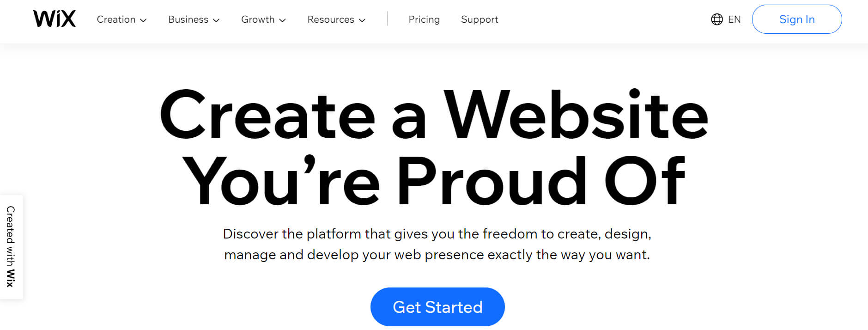868x330 pixels.
Task: Click the 'Discover the platform' text line
Action: point(437,234)
